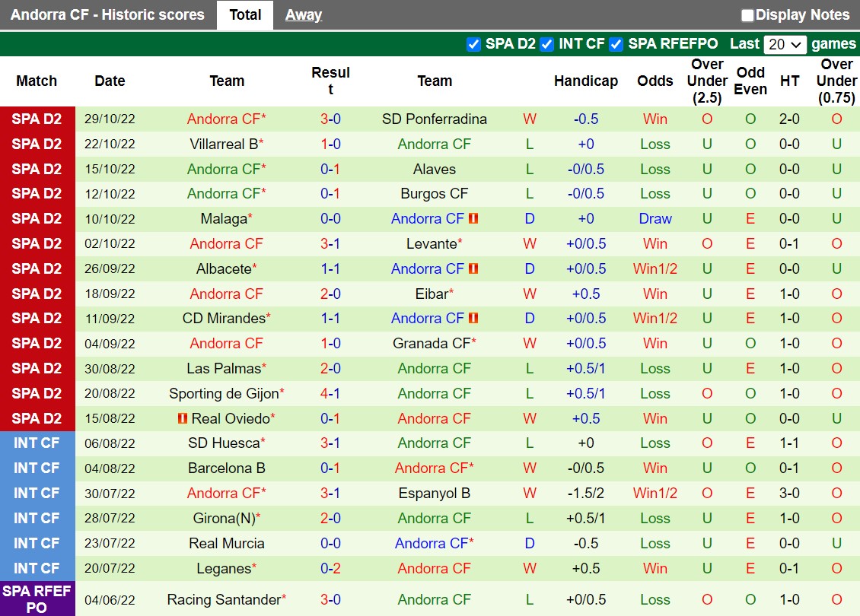The height and width of the screenshot is (616, 860).
Task: Click the 3-0 half-time score
Action: pyautogui.click(x=789, y=494)
